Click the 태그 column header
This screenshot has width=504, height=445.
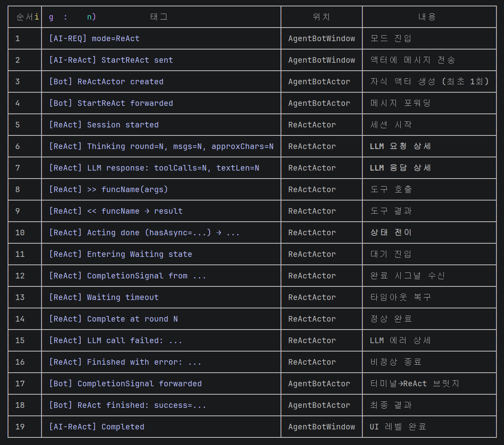click(x=159, y=17)
